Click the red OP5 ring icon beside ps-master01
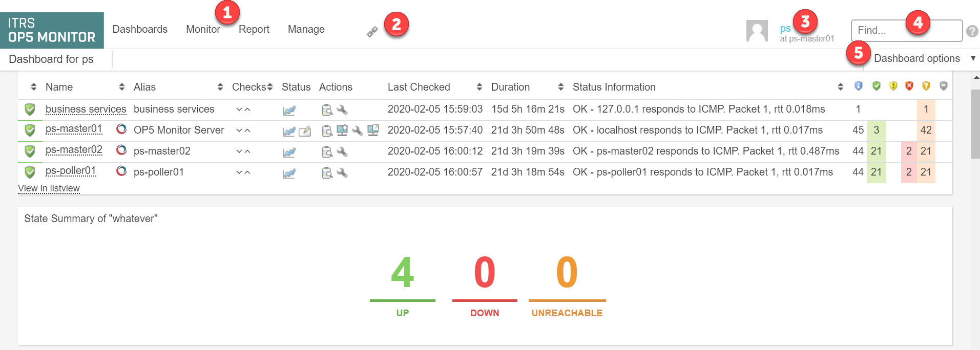 (x=121, y=129)
